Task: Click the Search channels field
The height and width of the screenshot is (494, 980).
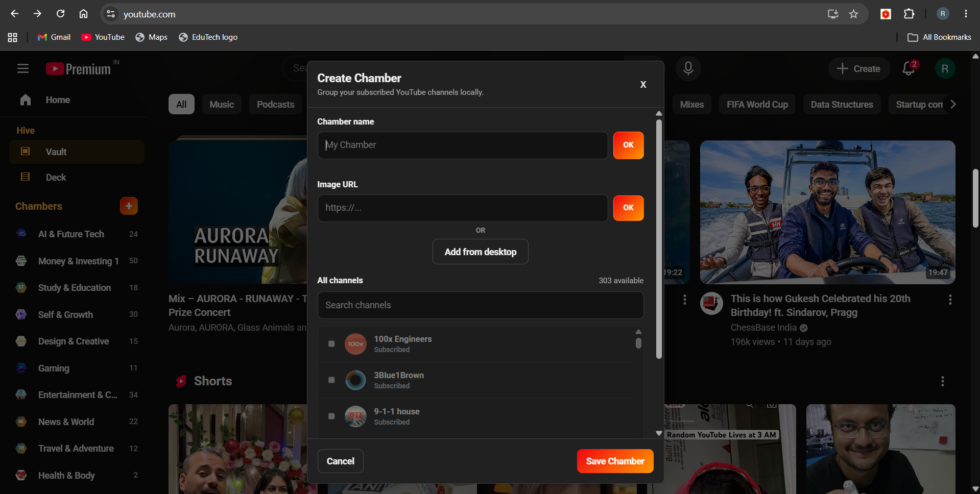Action: pyautogui.click(x=481, y=305)
